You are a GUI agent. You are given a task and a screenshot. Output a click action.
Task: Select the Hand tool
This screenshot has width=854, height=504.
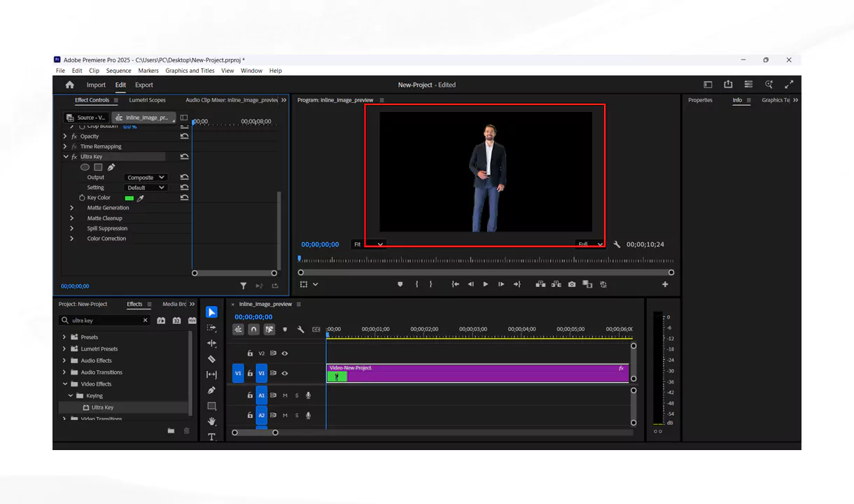[211, 421]
